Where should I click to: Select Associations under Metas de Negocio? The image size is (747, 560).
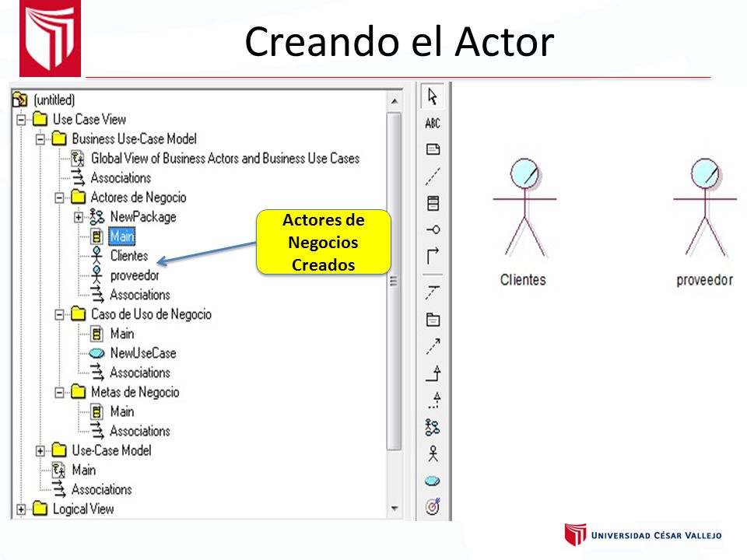coord(140,431)
